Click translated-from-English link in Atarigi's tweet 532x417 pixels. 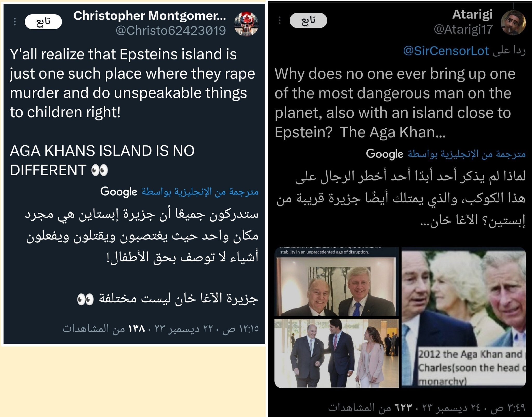(467, 154)
